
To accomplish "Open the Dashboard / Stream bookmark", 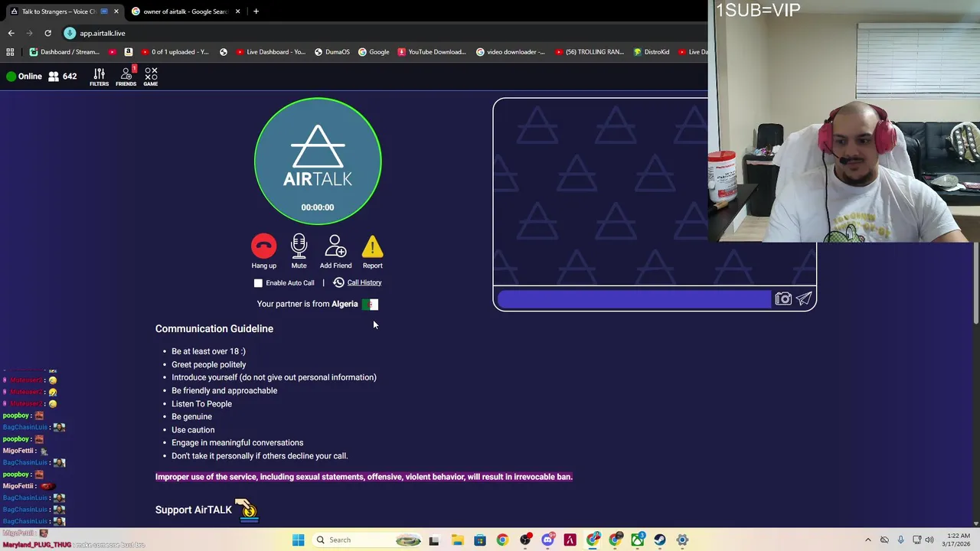I will [x=64, y=52].
